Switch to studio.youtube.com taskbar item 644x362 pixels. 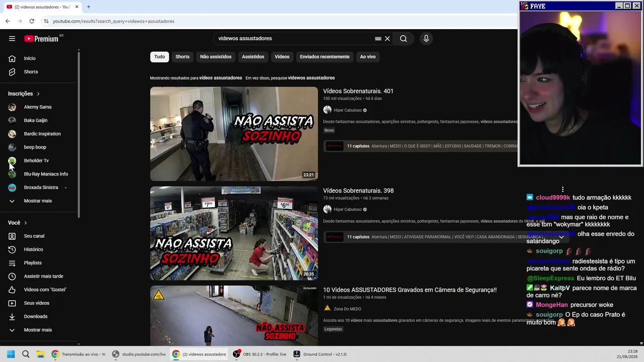(x=139, y=354)
